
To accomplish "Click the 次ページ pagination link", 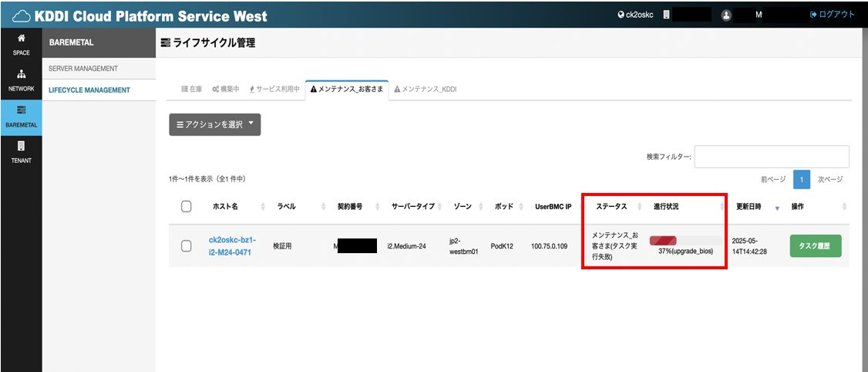I will [830, 179].
